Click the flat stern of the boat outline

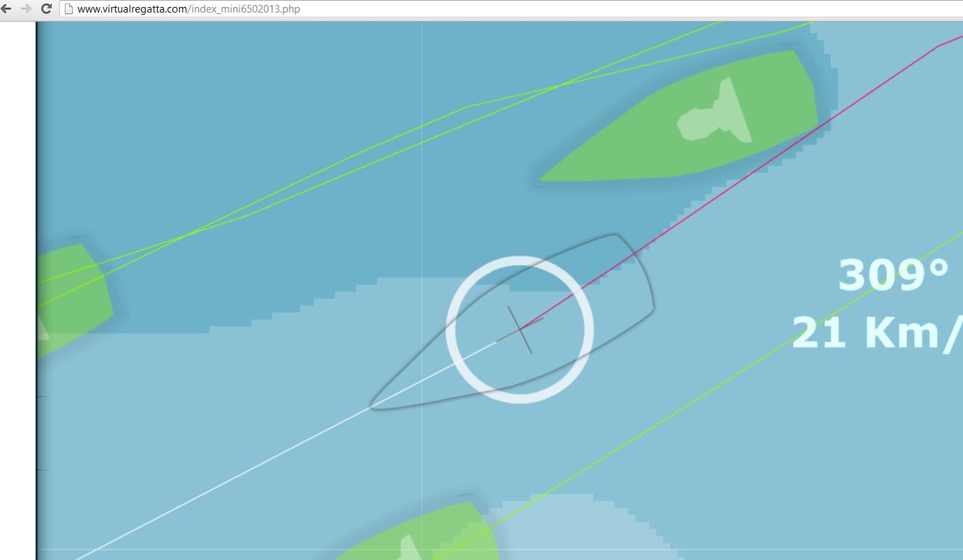[634, 273]
